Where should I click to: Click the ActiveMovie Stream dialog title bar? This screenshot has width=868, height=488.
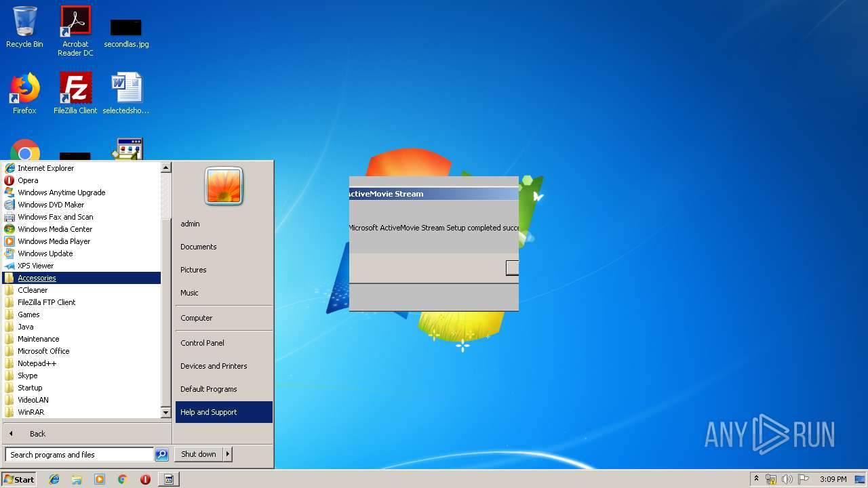(x=434, y=194)
